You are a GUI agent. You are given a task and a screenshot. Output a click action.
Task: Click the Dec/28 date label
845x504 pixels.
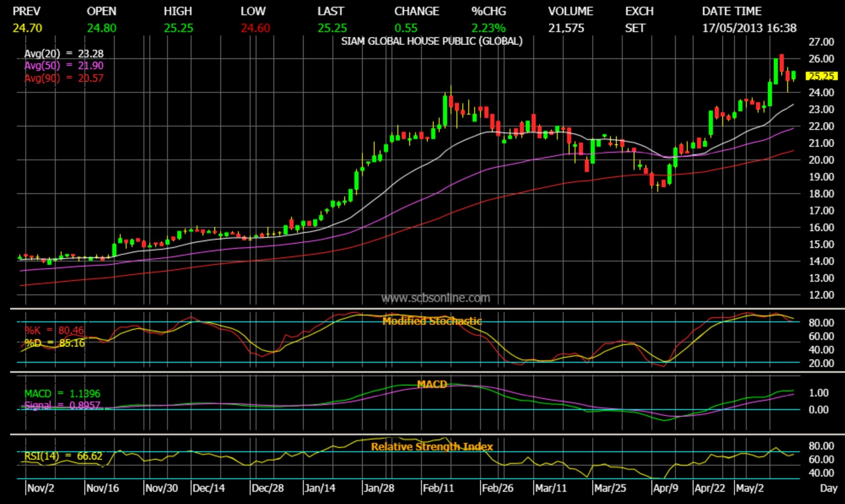coord(267,488)
